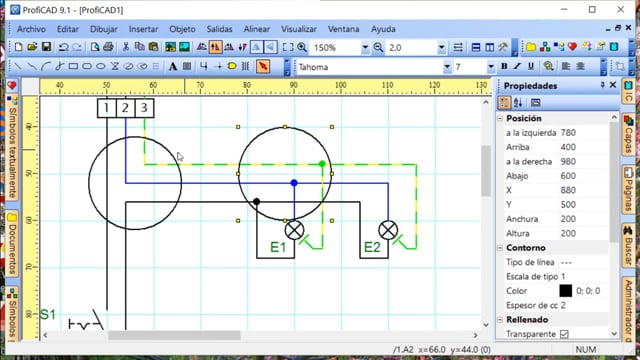
Task: Toggle the Transparente checkbox
Action: point(564,334)
